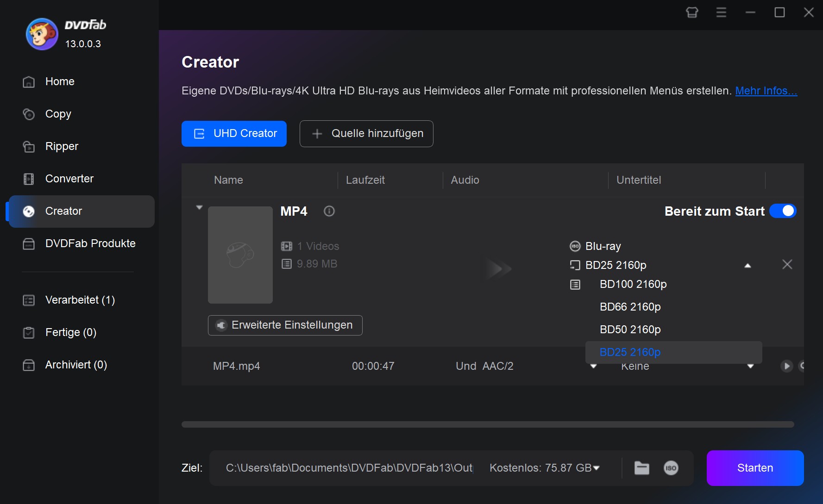Show MP4 source info icon
823x504 pixels.
(329, 211)
